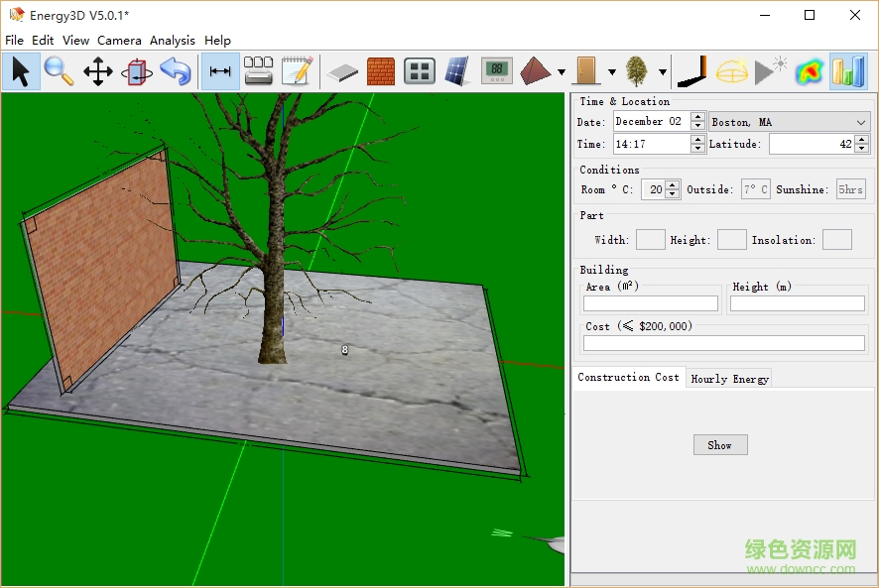879x588 pixels.
Task: Expand the tree type dropdown arrow
Action: point(662,72)
